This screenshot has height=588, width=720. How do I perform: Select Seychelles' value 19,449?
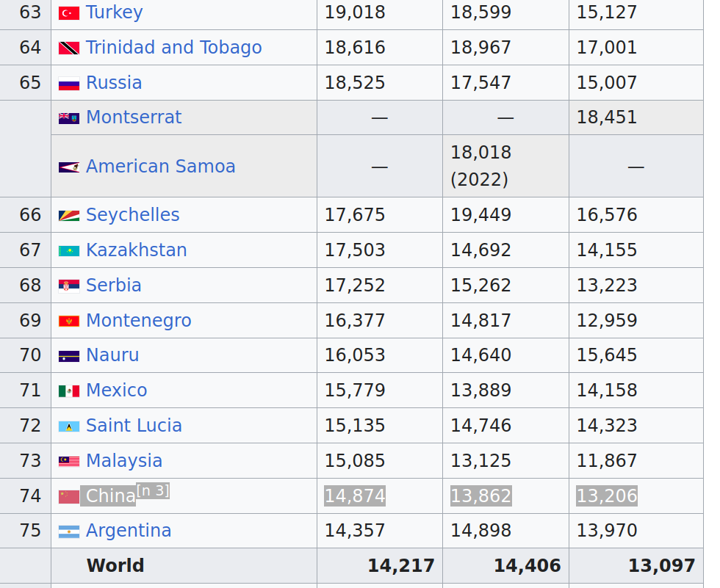pyautogui.click(x=480, y=214)
